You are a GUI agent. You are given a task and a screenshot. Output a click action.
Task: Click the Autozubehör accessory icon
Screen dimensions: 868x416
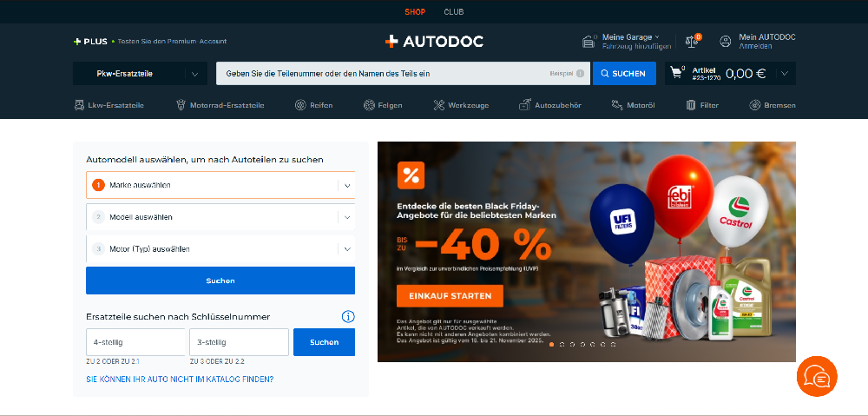525,105
